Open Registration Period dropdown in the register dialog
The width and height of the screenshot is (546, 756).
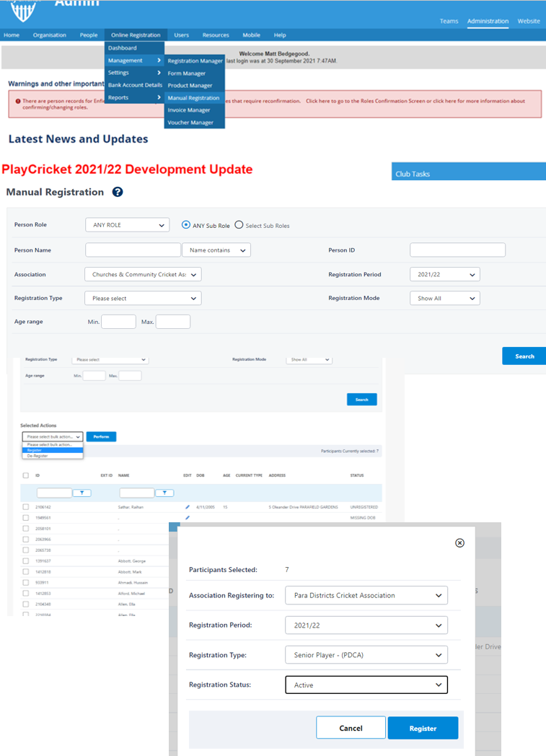pyautogui.click(x=366, y=625)
